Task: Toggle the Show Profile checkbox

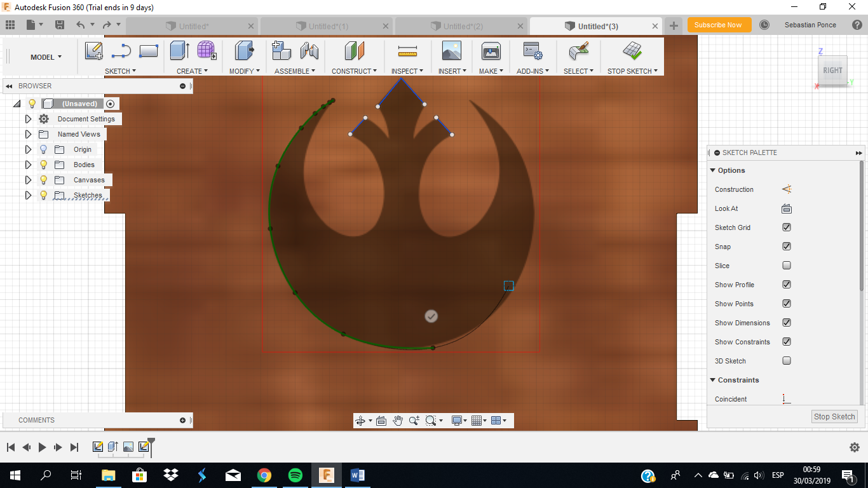Action: point(787,285)
